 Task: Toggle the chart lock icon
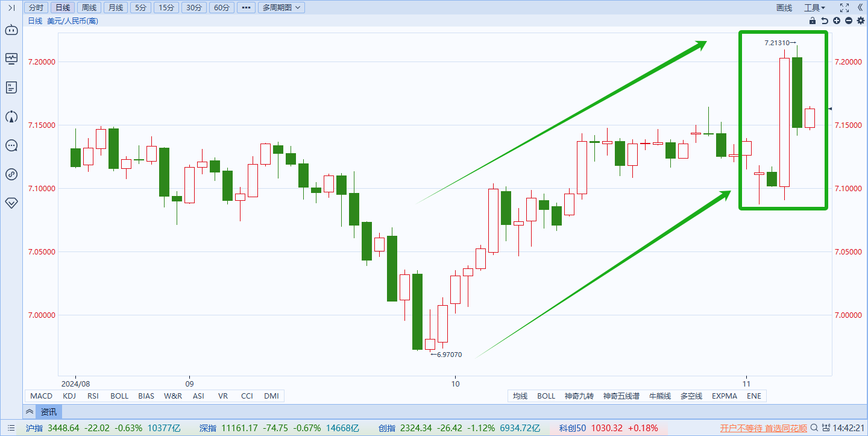click(813, 21)
